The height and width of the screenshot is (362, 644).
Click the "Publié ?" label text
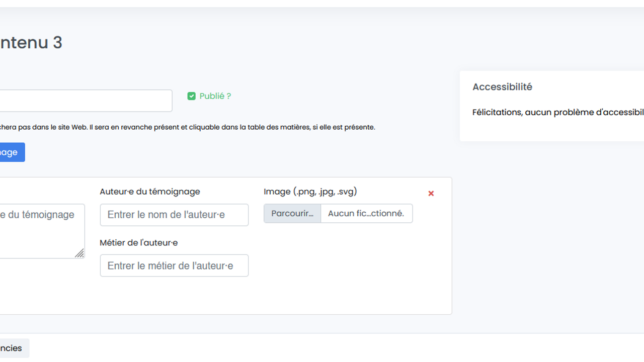point(215,96)
